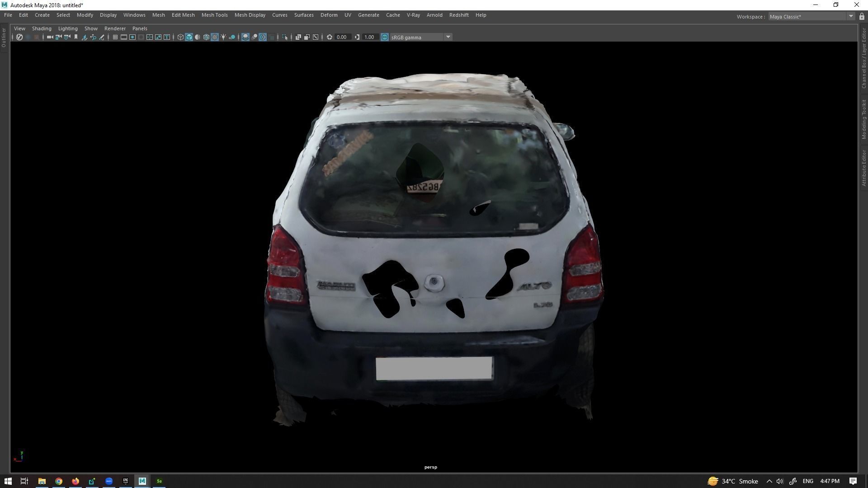Image resolution: width=868 pixels, height=488 pixels.
Task: Open the Mesh Tools menu
Action: tap(214, 15)
